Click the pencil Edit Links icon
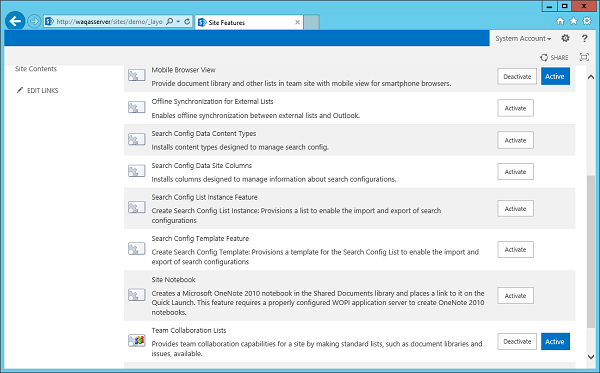The height and width of the screenshot is (373, 600). (x=20, y=90)
